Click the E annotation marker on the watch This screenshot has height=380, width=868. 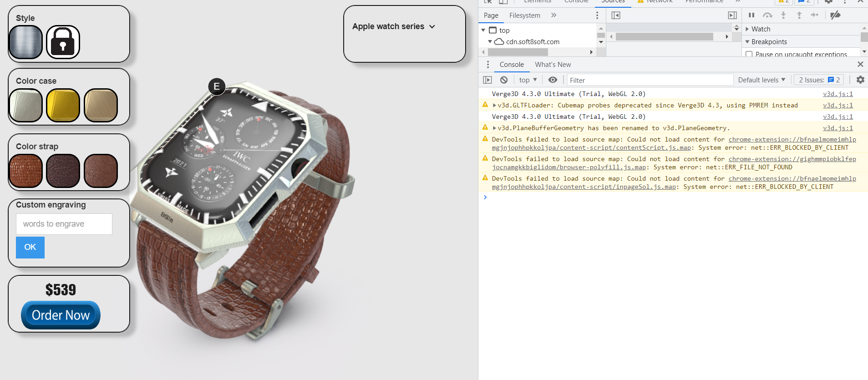pos(217,86)
